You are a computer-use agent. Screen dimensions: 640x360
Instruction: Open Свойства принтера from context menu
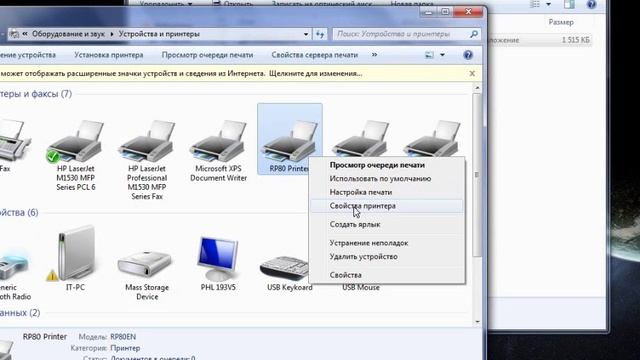[x=387, y=206]
